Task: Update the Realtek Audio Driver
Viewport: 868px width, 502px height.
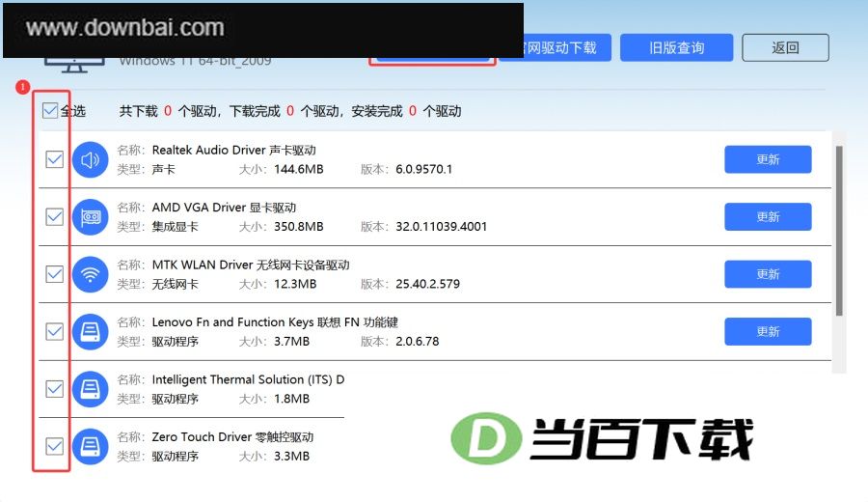Action: point(768,159)
